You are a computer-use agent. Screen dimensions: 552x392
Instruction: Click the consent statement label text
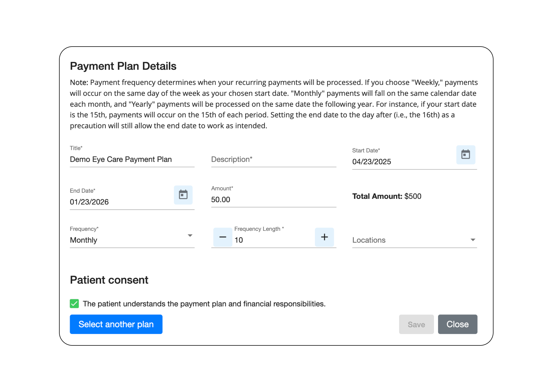click(204, 304)
